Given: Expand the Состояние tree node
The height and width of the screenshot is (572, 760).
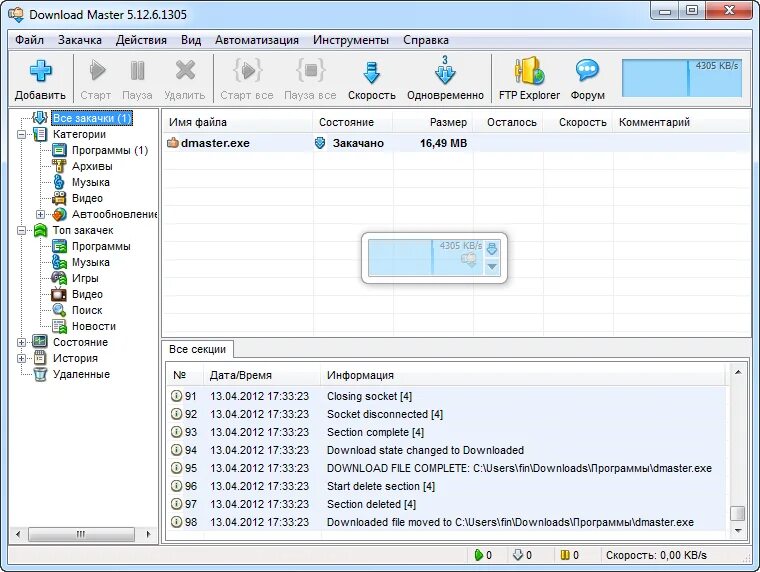Looking at the screenshot, I should pos(21,342).
